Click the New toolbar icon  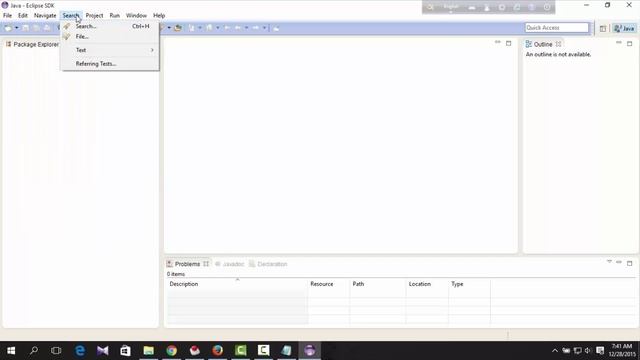8,28
